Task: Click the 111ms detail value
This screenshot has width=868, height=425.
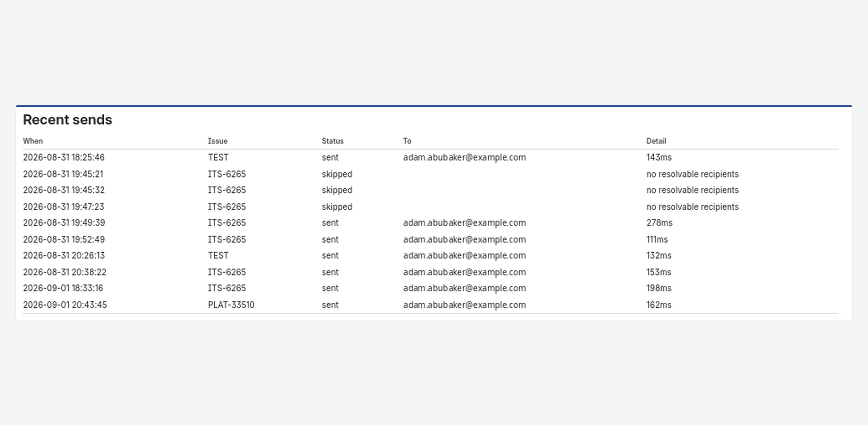Action: click(x=657, y=239)
